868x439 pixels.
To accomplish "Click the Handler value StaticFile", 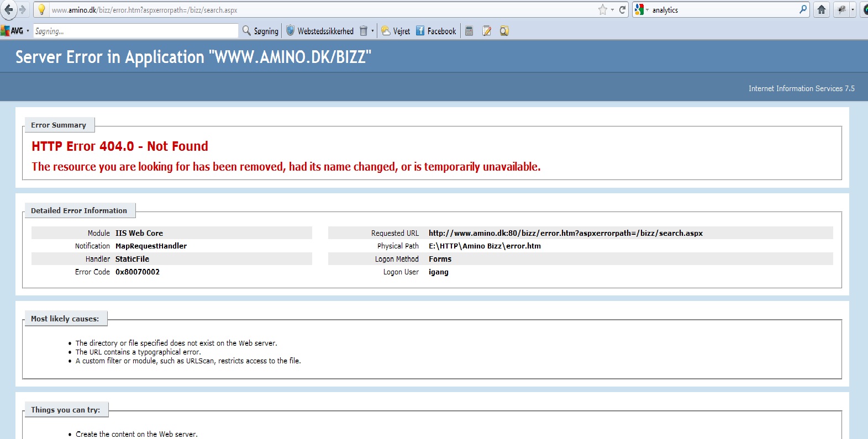I will 132,259.
